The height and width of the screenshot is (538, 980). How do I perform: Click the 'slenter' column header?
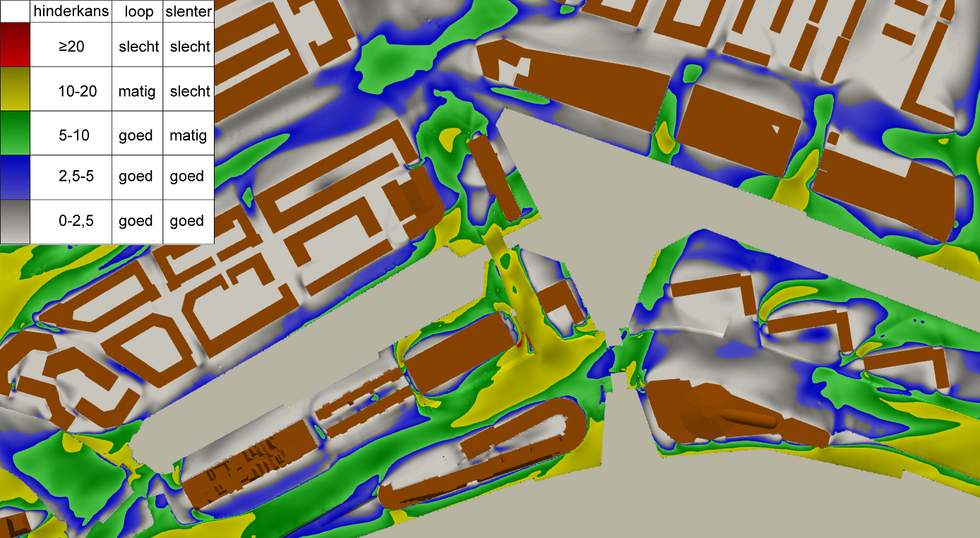point(189,11)
